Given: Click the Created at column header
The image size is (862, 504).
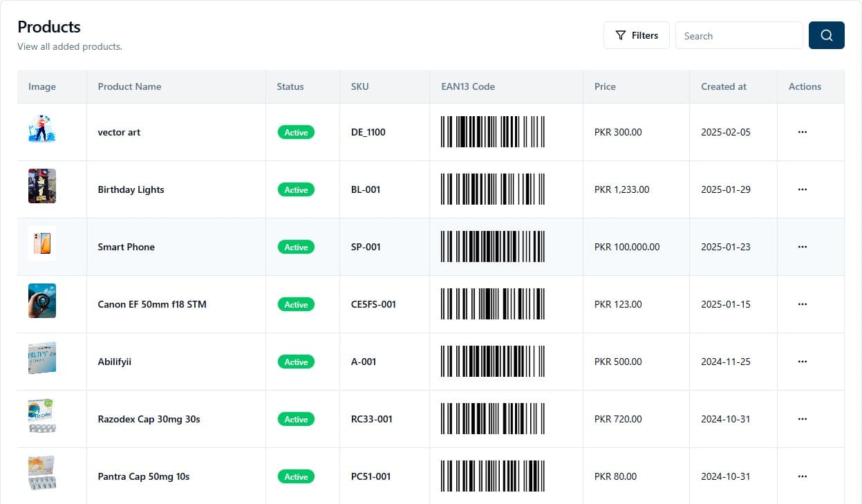Looking at the screenshot, I should [x=723, y=86].
